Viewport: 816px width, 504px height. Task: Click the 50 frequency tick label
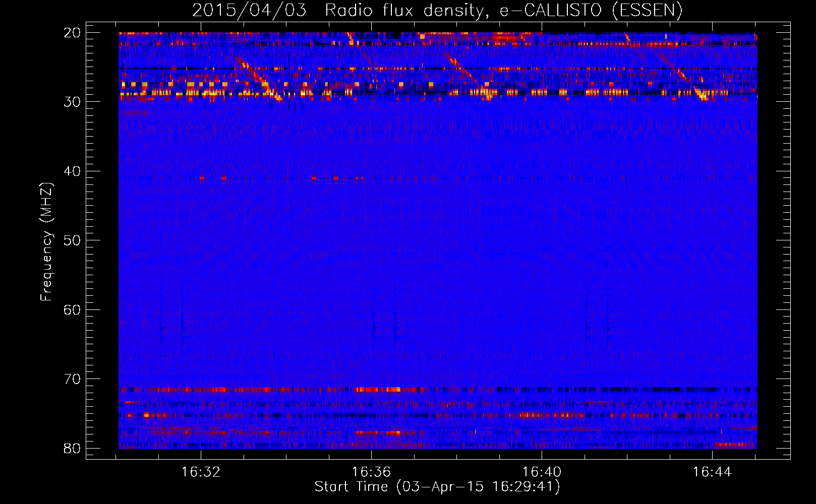[72, 240]
